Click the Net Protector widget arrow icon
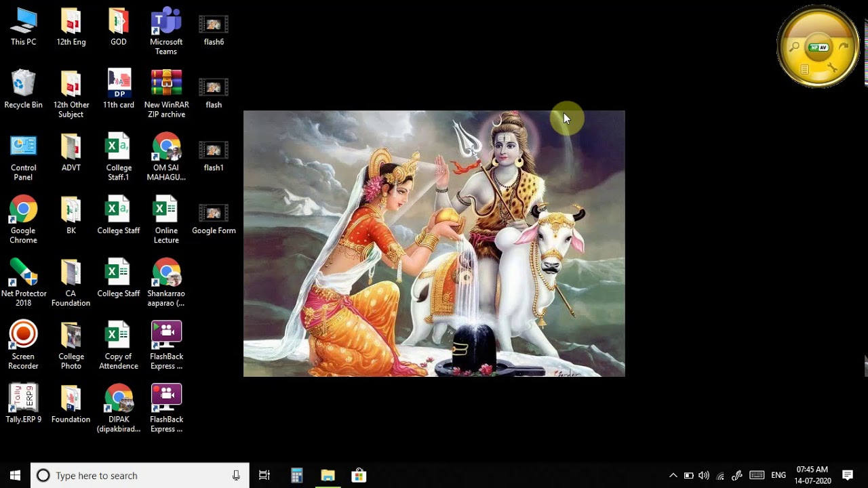The height and width of the screenshot is (488, 868). point(844,46)
